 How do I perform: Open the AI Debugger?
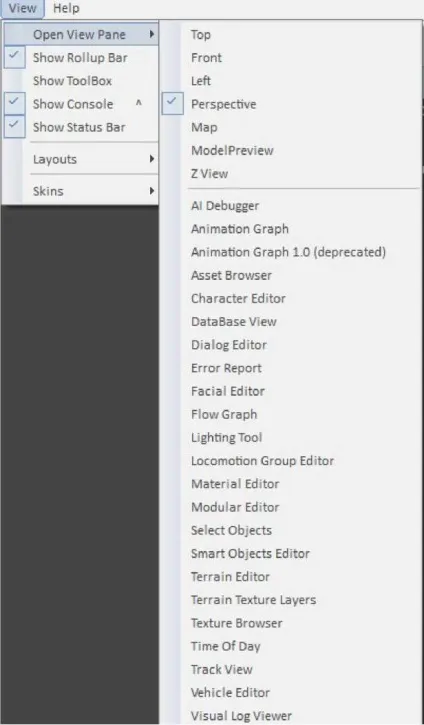pyautogui.click(x=291, y=206)
